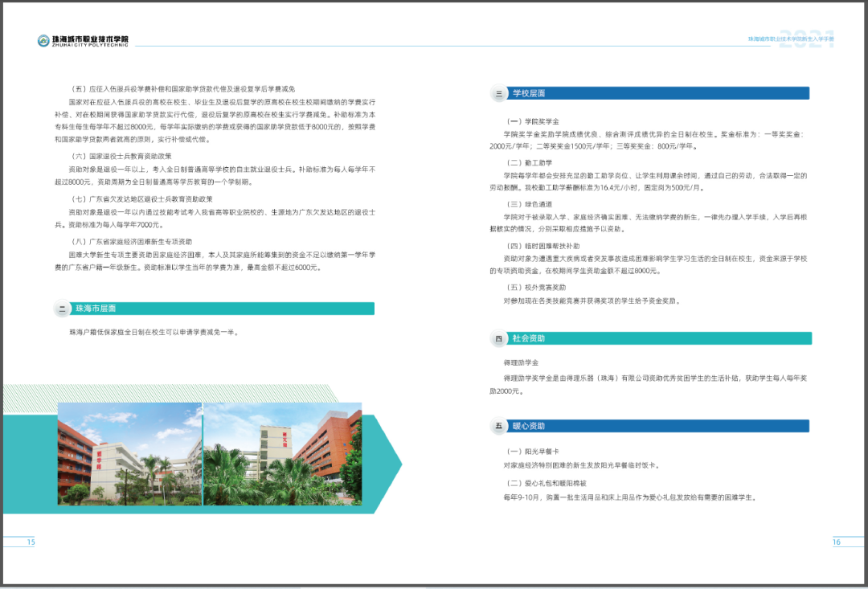This screenshot has width=868, height=589.
Task: Click sentence "对家庭经济特别困难的新生发放阳光早餐临时饭卡"
Action: point(582,465)
